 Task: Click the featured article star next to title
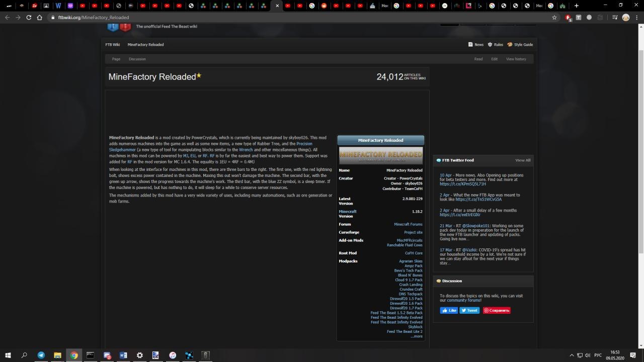click(199, 75)
